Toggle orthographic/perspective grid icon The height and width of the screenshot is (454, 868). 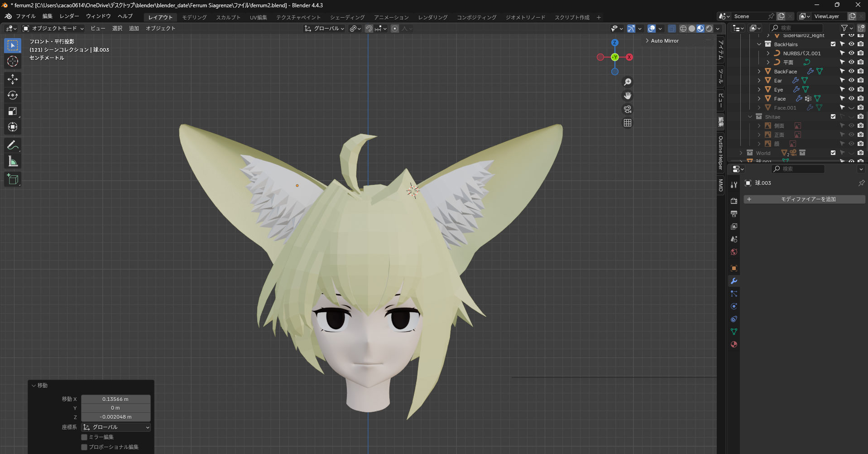coord(628,123)
